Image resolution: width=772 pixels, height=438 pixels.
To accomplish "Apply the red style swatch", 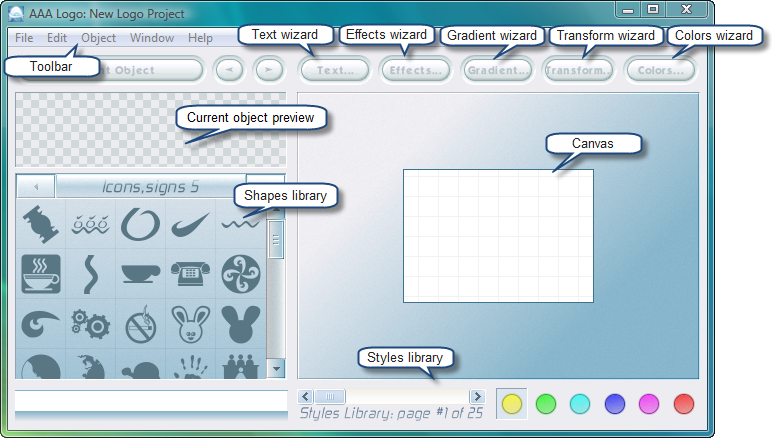I will [x=684, y=404].
